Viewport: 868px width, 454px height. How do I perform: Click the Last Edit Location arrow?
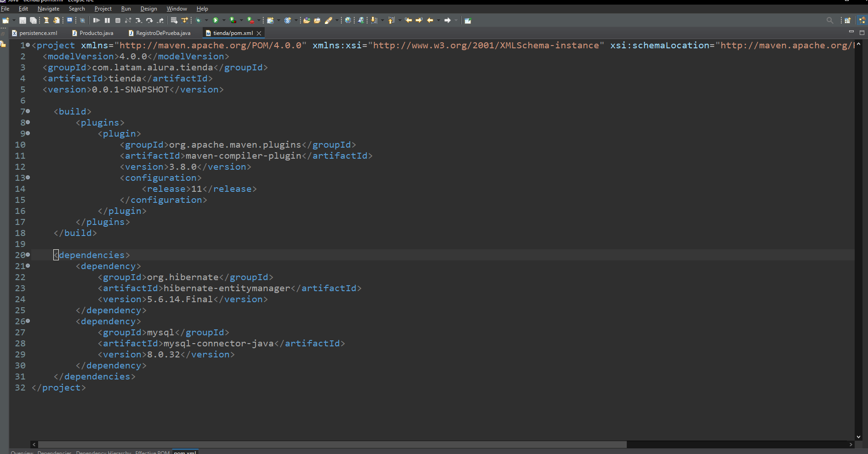pyautogui.click(x=408, y=20)
